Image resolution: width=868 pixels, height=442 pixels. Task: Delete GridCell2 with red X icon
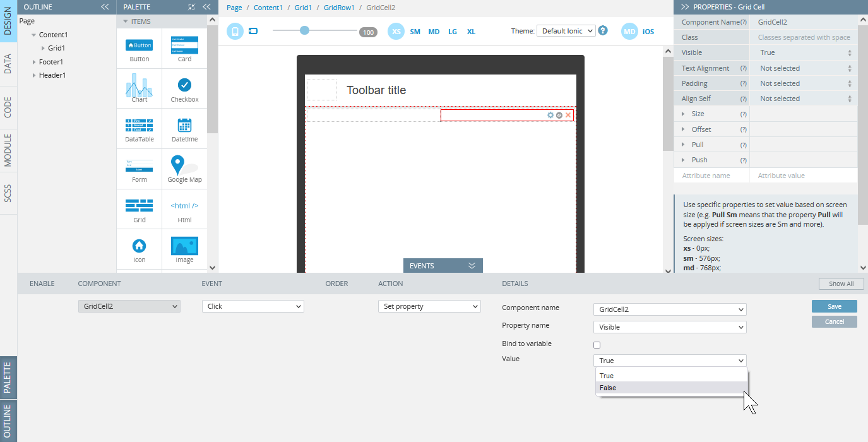[x=568, y=115]
